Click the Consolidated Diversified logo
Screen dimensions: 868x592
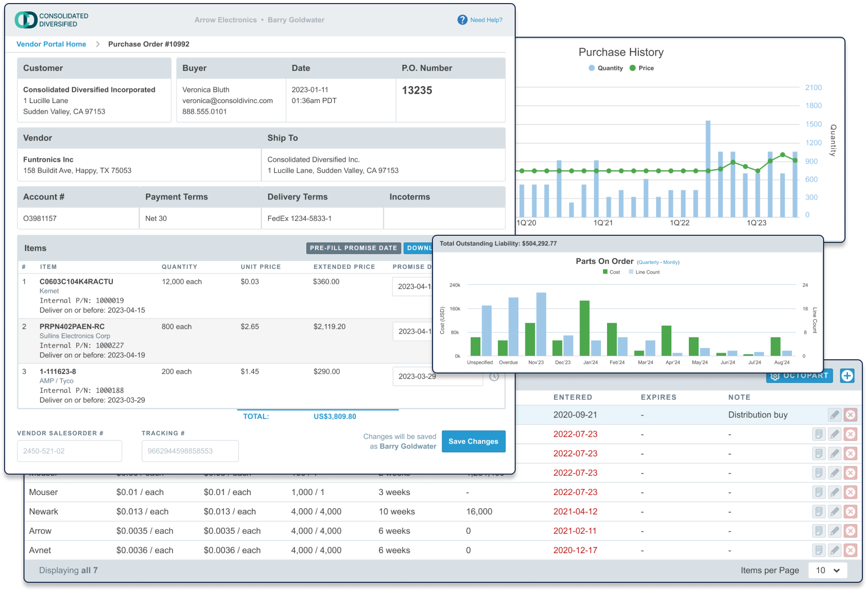(x=52, y=20)
